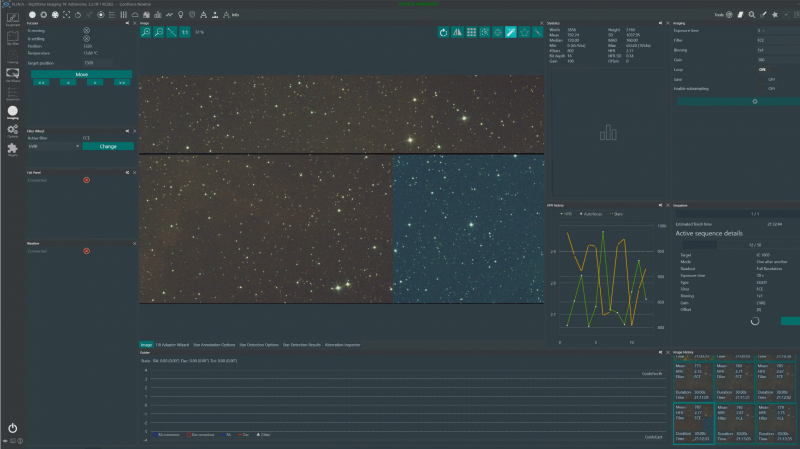
Task: Open the Star Detection Results tab
Action: click(x=302, y=345)
